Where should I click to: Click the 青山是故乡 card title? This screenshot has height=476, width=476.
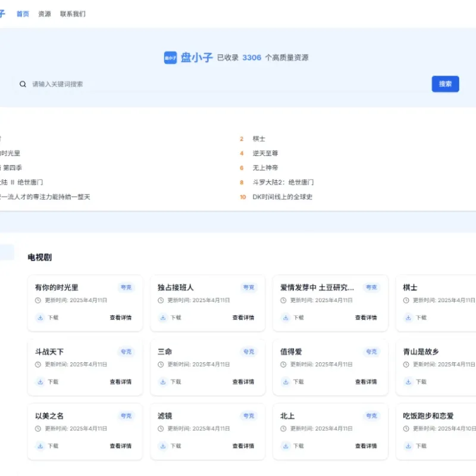click(x=421, y=352)
